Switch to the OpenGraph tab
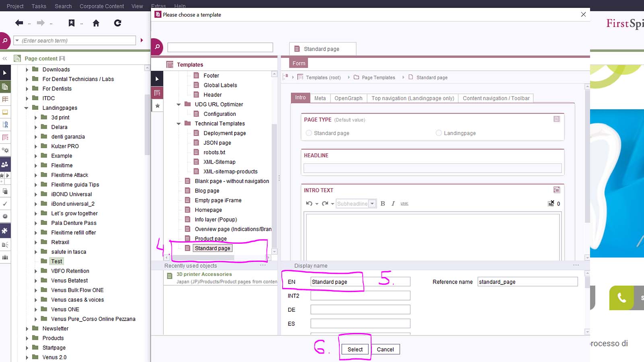 348,98
